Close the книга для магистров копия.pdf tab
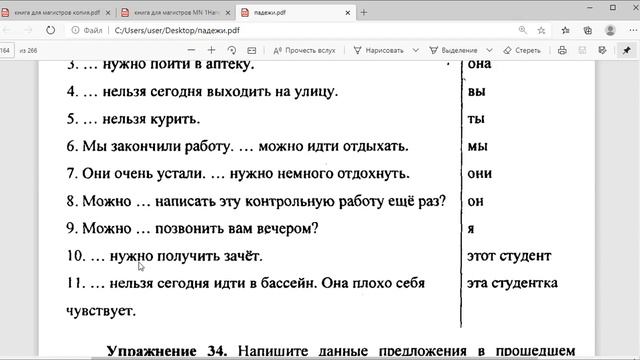The image size is (640, 360). click(108, 13)
